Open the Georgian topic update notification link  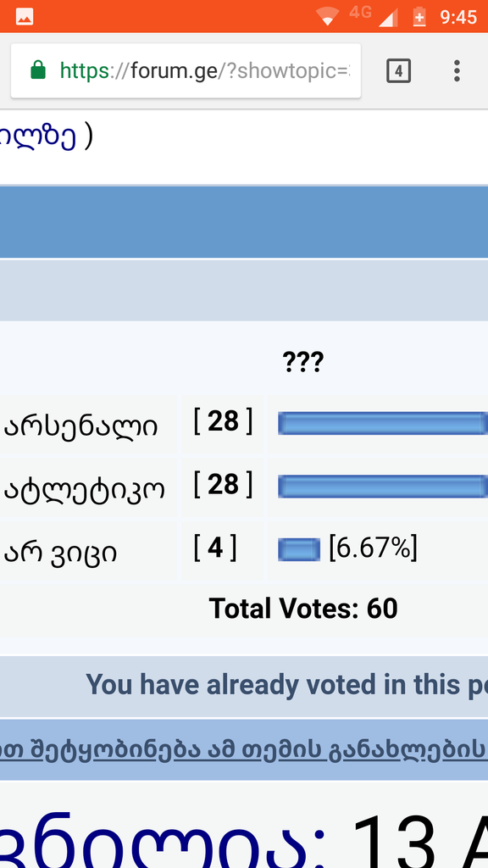[x=244, y=749]
